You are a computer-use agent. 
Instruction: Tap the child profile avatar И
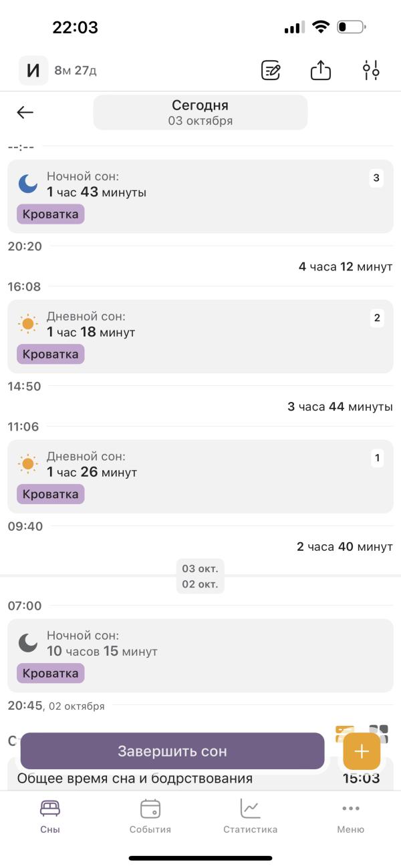click(33, 70)
